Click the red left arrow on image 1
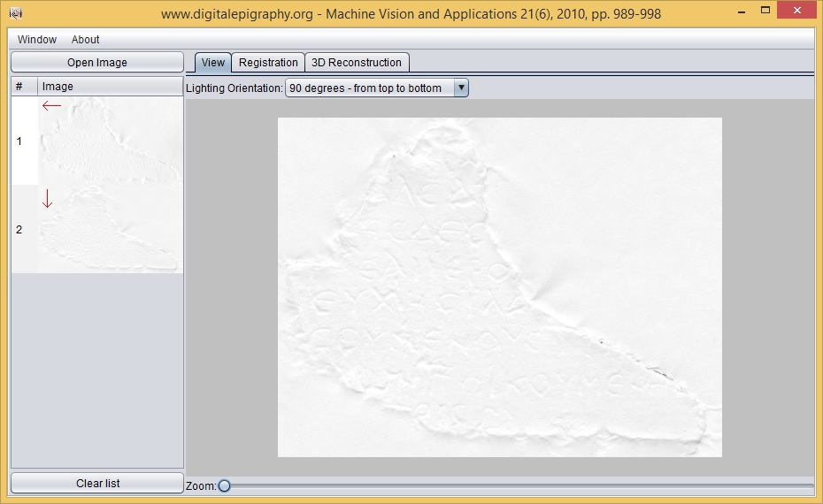Viewport: 823px width, 504px height. tap(52, 106)
